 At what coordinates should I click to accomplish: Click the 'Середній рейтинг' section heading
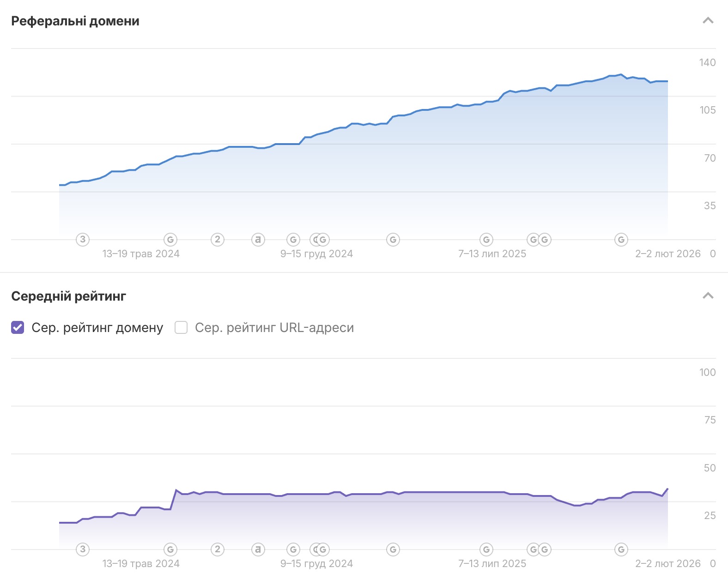tap(68, 296)
